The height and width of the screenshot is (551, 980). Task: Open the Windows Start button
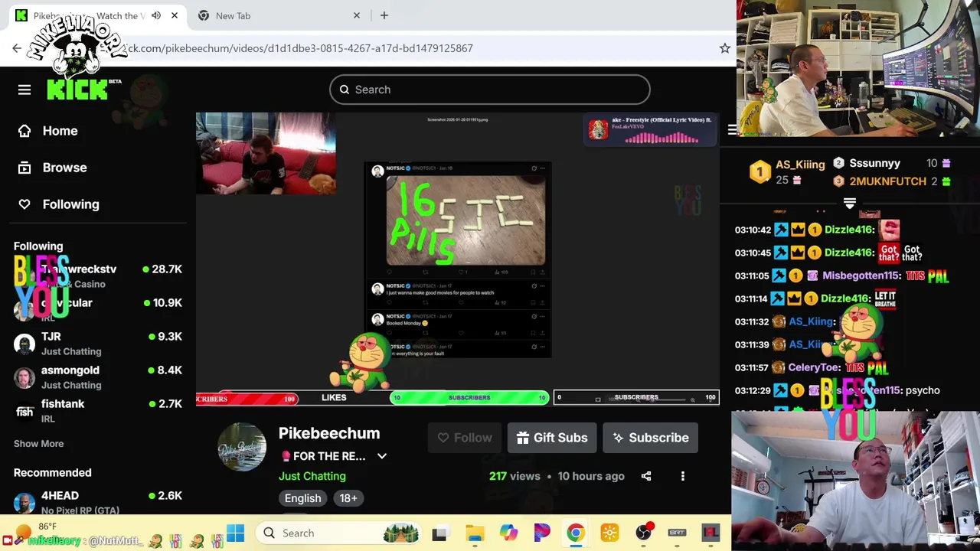pos(235,533)
